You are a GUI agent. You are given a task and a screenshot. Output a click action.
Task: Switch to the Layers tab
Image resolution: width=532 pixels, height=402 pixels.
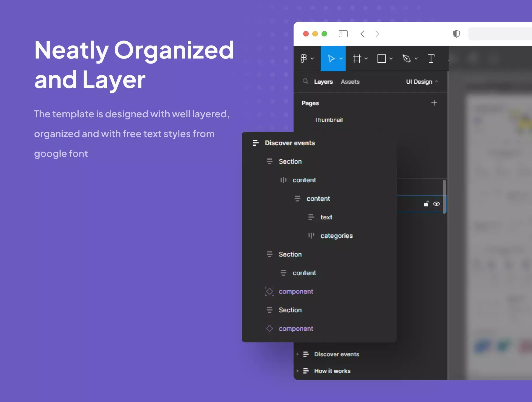(x=323, y=82)
